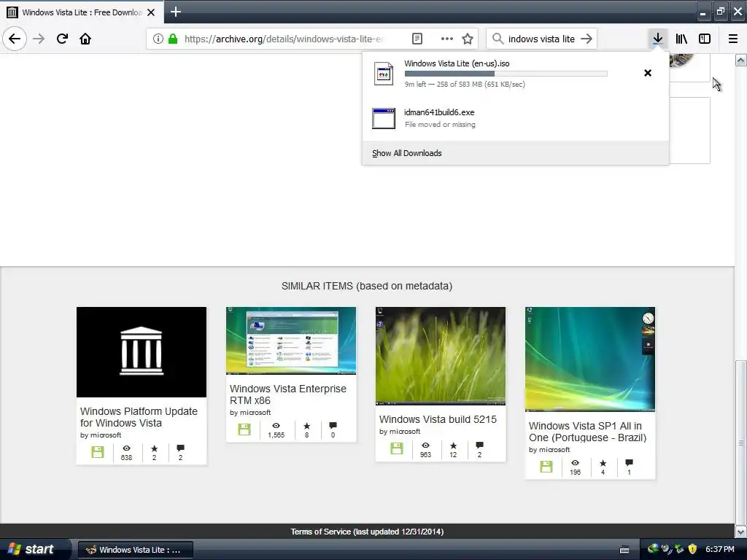Open the Library toolbar button
Viewport: 747px width, 560px height.
pos(681,39)
